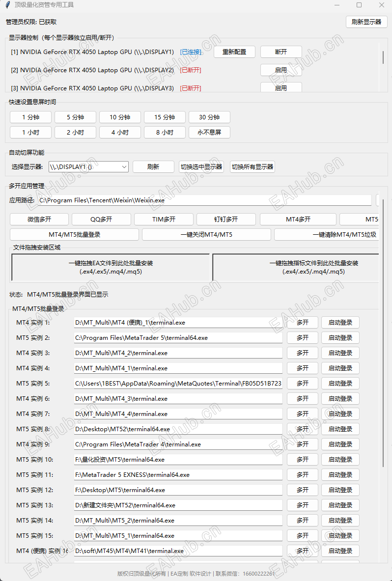Set screen-off time to 15 分钟
The width and height of the screenshot is (392, 581).
click(165, 117)
